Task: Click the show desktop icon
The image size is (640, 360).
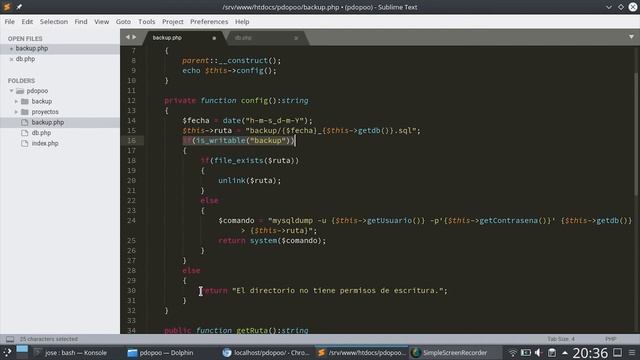Action: [x=618, y=352]
